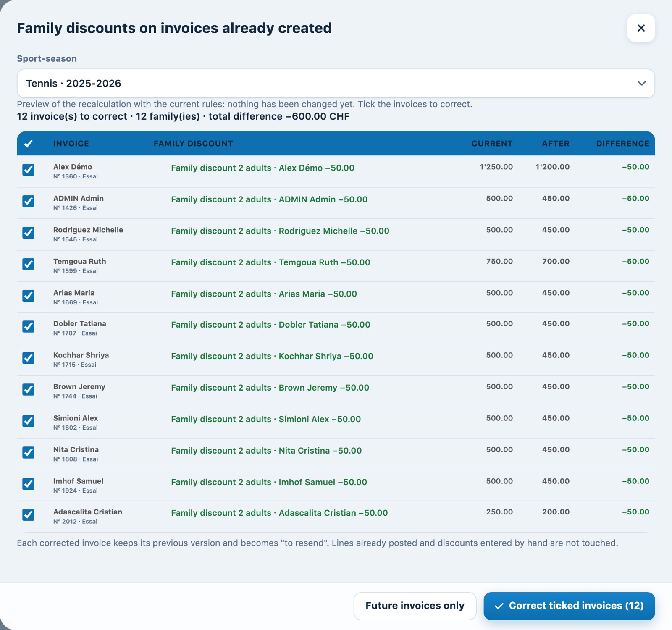Click the Sport-season label

47,58
